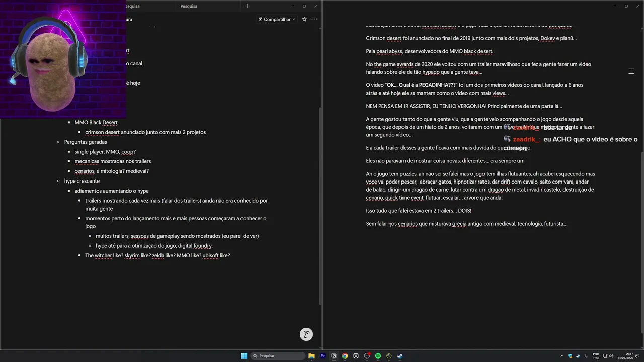Open the three-dot page options menu
This screenshot has height=362, width=644.
pos(314,19)
